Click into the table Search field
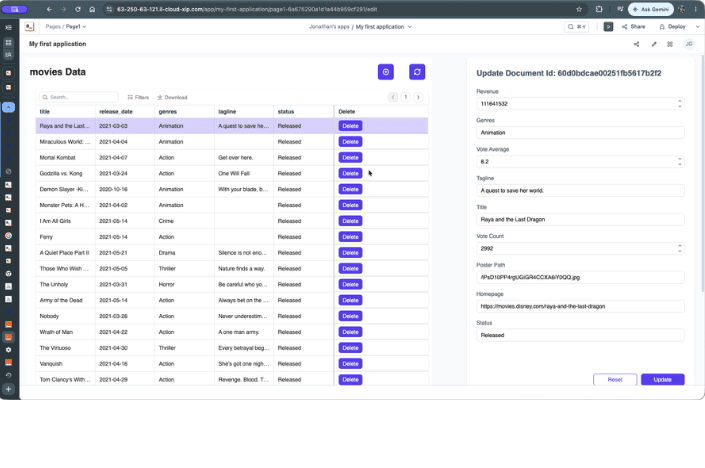 coord(79,97)
